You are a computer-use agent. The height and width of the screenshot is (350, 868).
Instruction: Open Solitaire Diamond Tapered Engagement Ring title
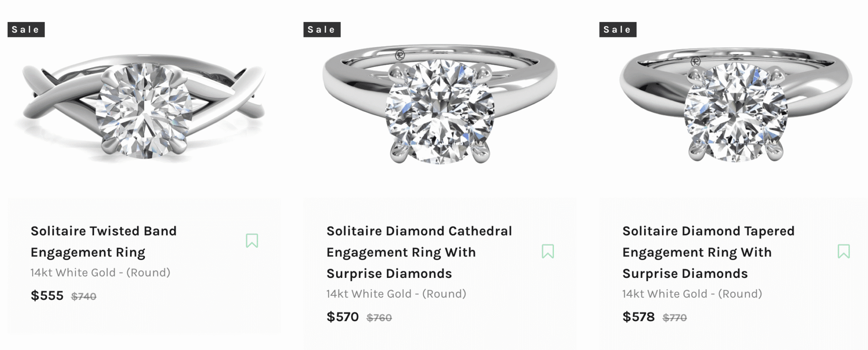[x=708, y=252]
